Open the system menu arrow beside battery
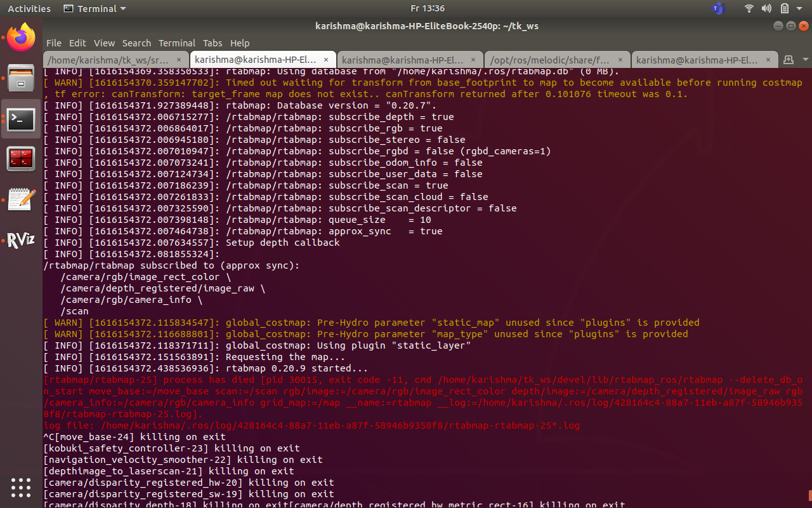812x508 pixels. click(799, 9)
